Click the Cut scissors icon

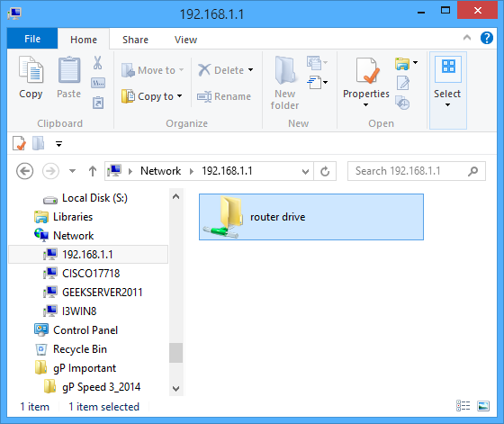pos(98,62)
